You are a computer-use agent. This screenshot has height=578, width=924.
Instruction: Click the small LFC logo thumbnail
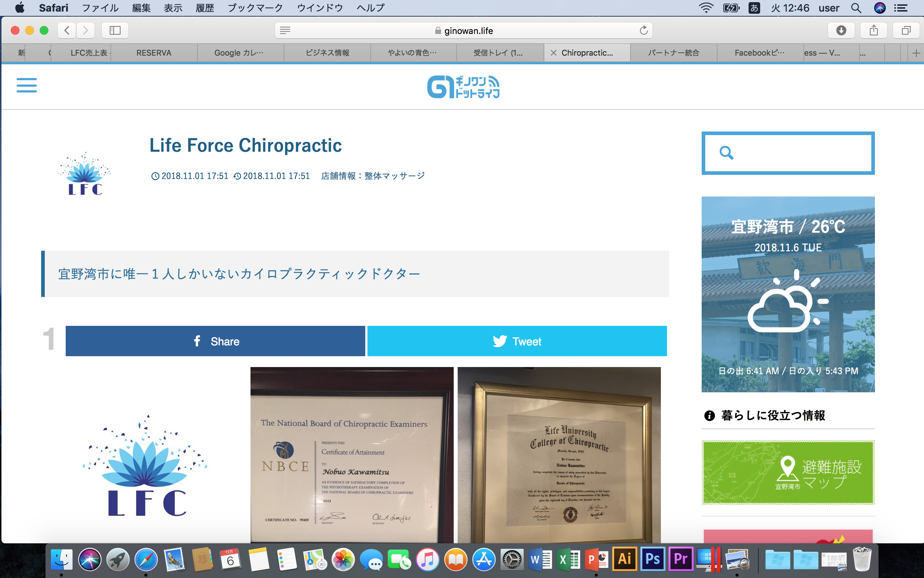[85, 173]
